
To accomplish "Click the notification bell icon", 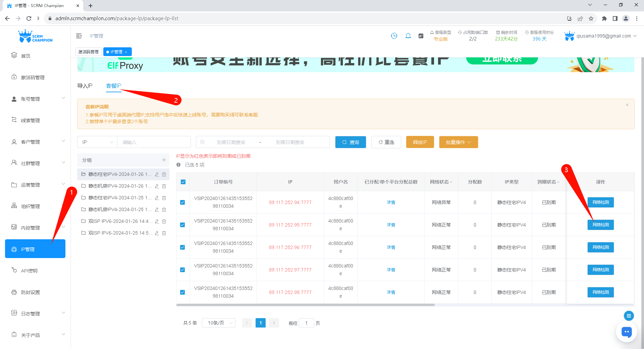I will click(x=408, y=36).
